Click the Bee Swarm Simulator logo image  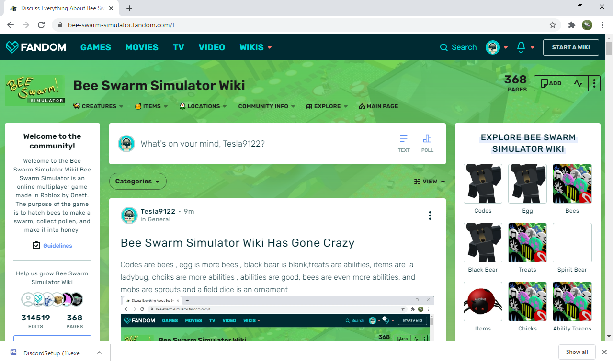(34, 91)
